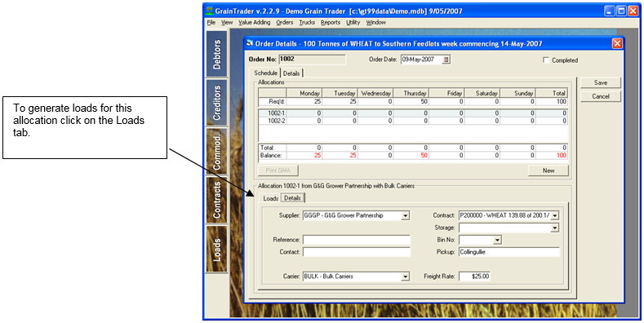Expand the Contract dropdown

pyautogui.click(x=555, y=215)
